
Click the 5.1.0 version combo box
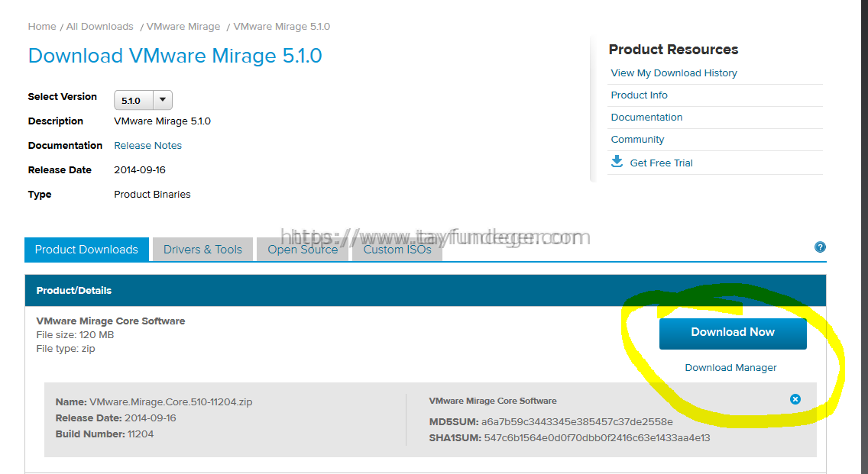143,100
